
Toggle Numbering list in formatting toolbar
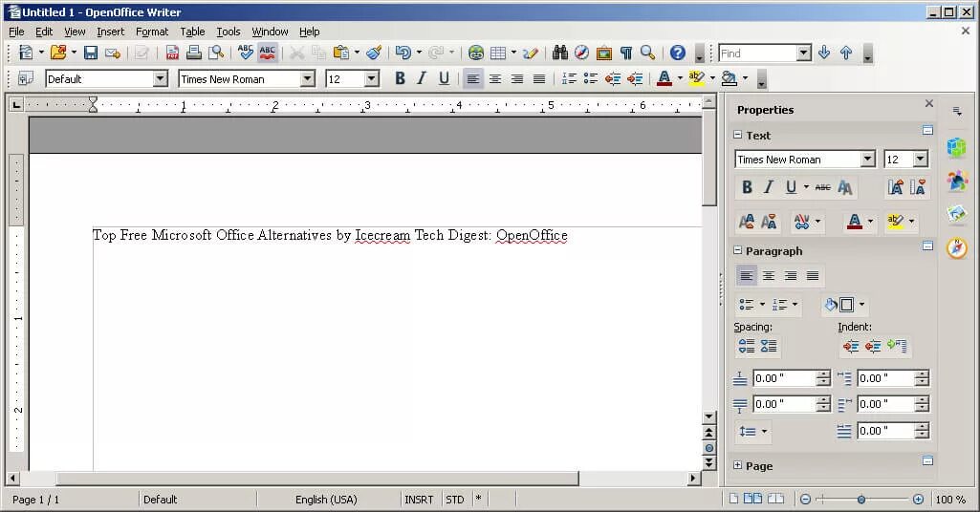tap(569, 78)
